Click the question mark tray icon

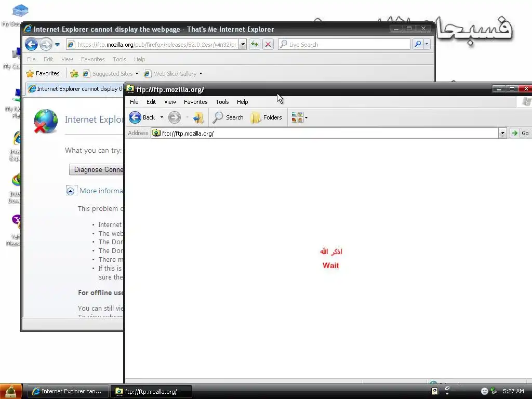point(435,392)
